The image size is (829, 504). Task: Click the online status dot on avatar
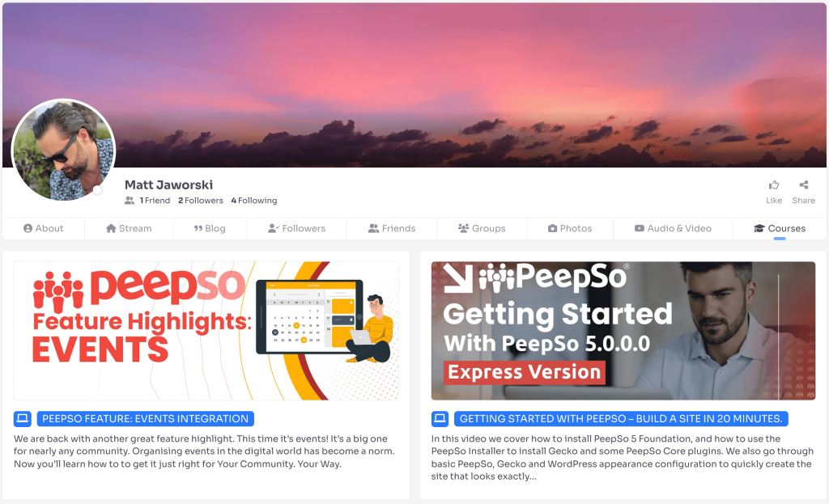(97, 190)
